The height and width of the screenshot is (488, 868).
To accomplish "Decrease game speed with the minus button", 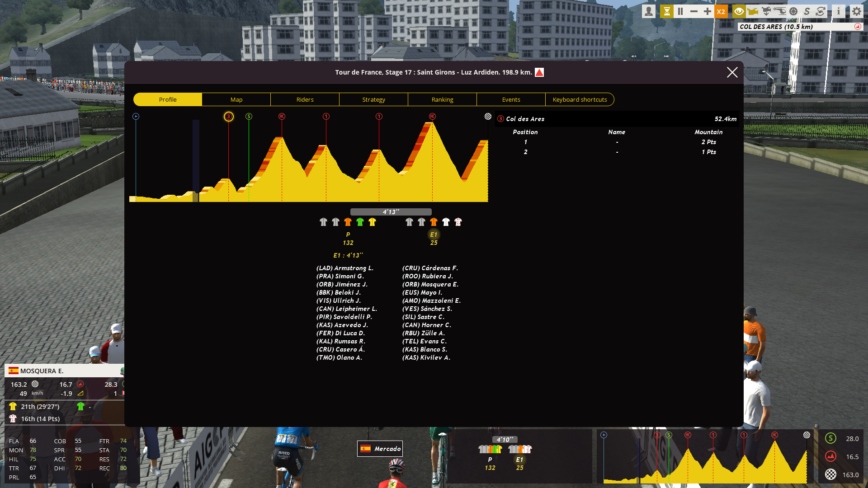I will point(694,12).
